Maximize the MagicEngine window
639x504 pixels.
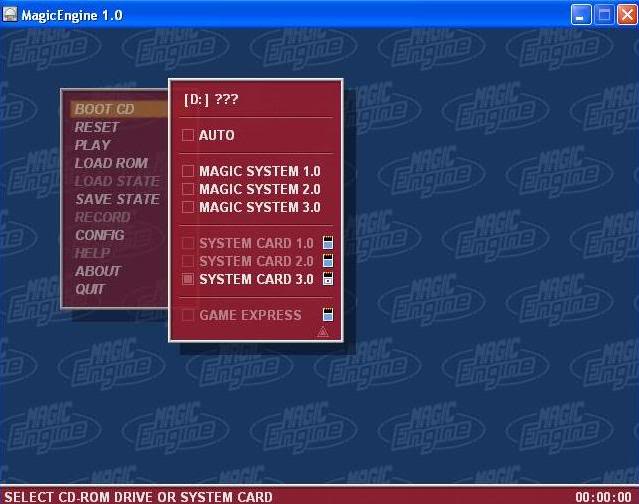pyautogui.click(x=604, y=15)
